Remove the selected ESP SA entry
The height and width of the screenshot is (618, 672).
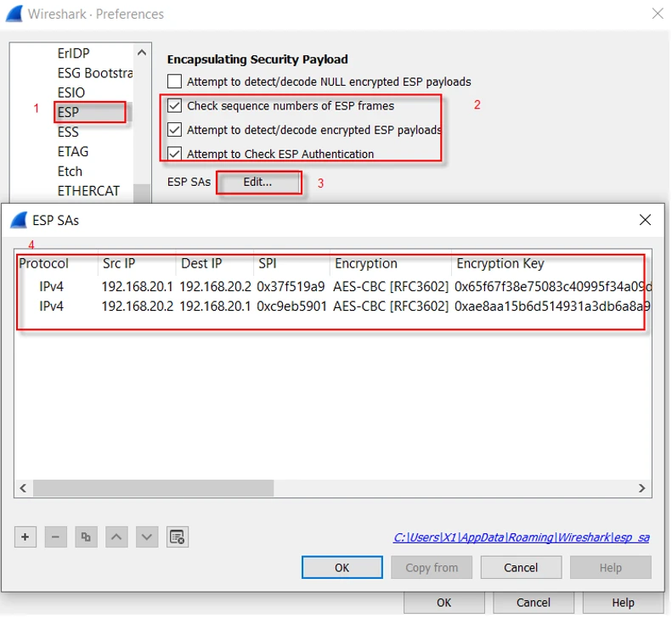[55, 537]
